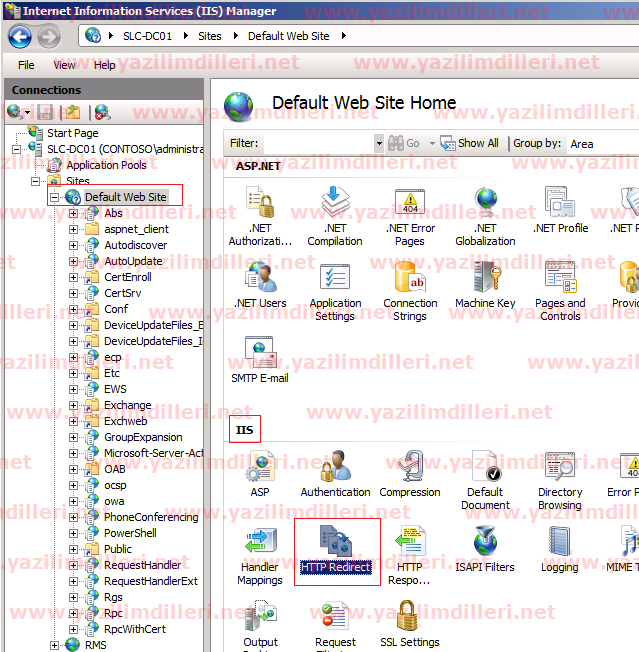This screenshot has height=652, width=639.
Task: Open the Group by Area combo box
Action: (602, 144)
